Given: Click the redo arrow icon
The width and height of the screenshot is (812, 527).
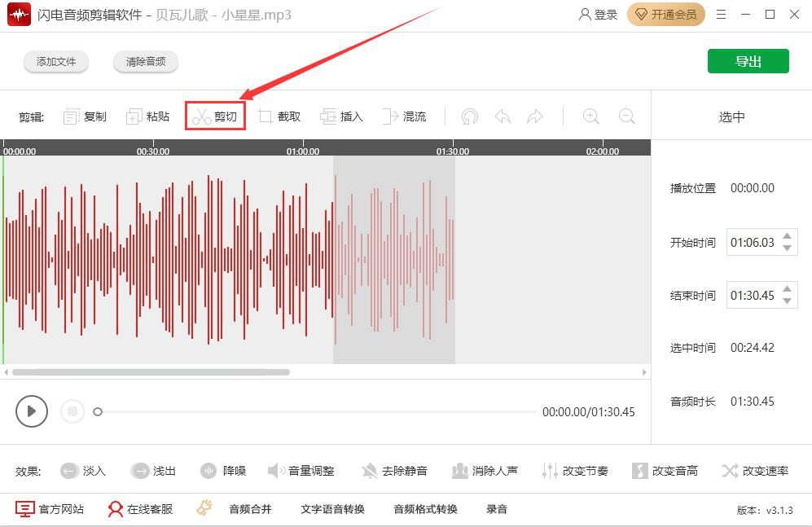Looking at the screenshot, I should click(x=535, y=116).
